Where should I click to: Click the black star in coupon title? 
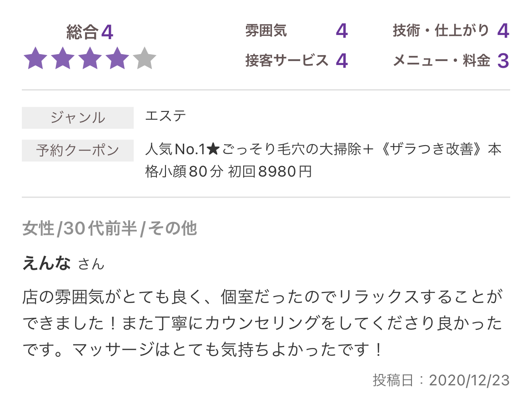[213, 149]
